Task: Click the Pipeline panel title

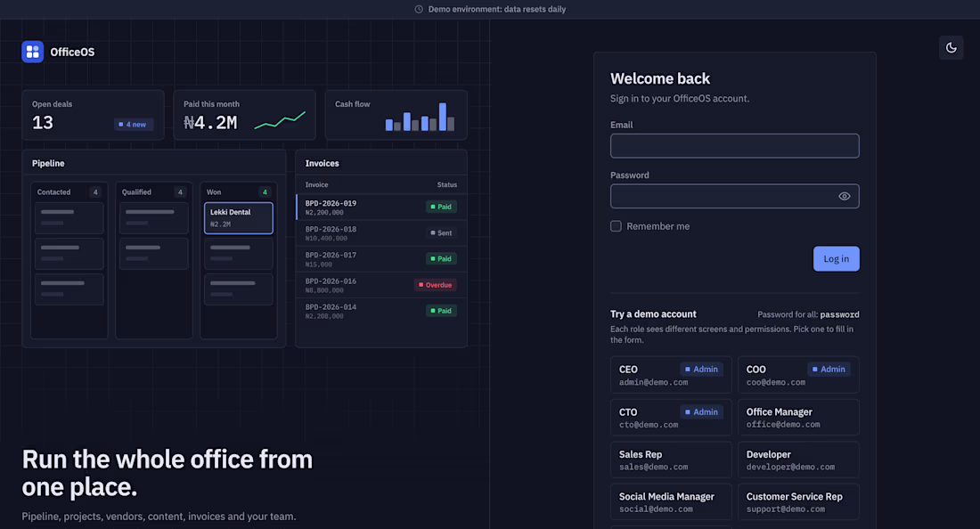Action: pyautogui.click(x=48, y=163)
